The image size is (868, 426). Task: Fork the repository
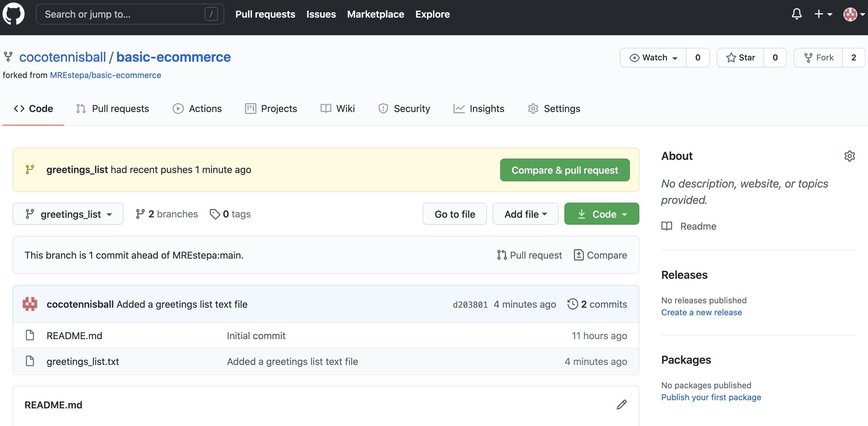[818, 58]
